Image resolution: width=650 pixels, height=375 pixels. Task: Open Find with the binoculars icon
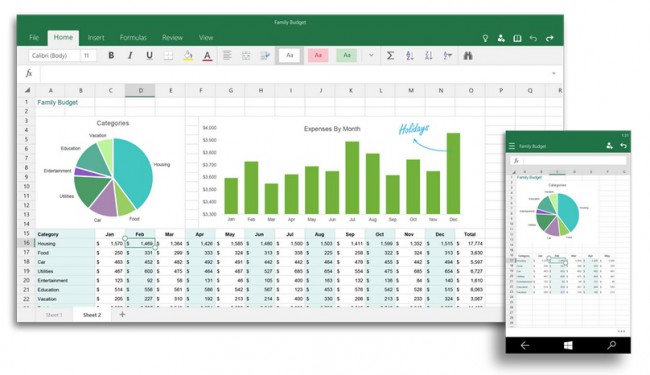coord(468,56)
